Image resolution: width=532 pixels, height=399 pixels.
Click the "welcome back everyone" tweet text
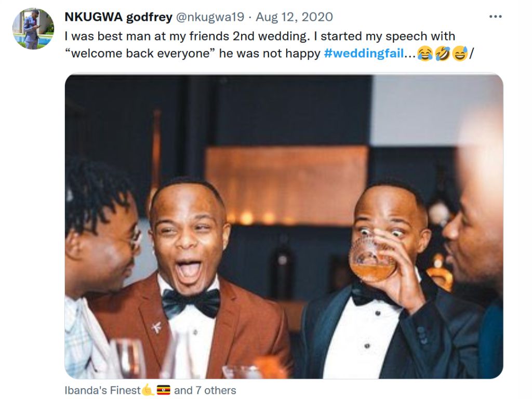click(140, 54)
